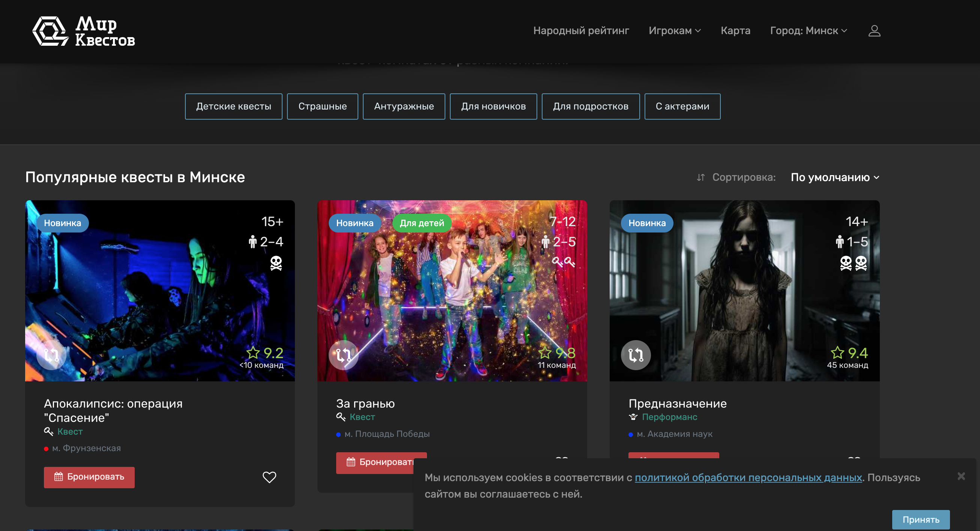Click the player count icon 2–4
This screenshot has width=980, height=531.
[253, 241]
